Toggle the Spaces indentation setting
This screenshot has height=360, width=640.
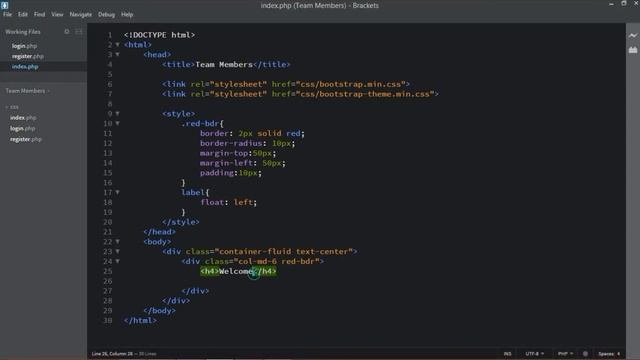pyautogui.click(x=606, y=353)
